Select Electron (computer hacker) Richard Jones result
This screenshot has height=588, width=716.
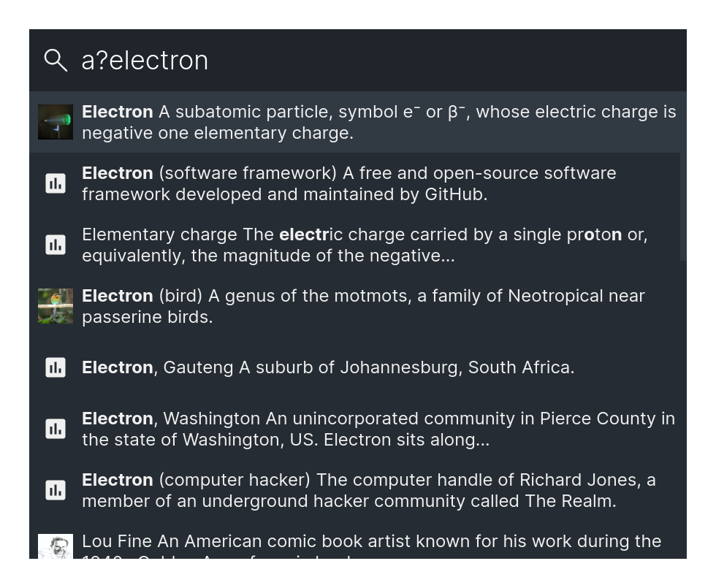358,490
